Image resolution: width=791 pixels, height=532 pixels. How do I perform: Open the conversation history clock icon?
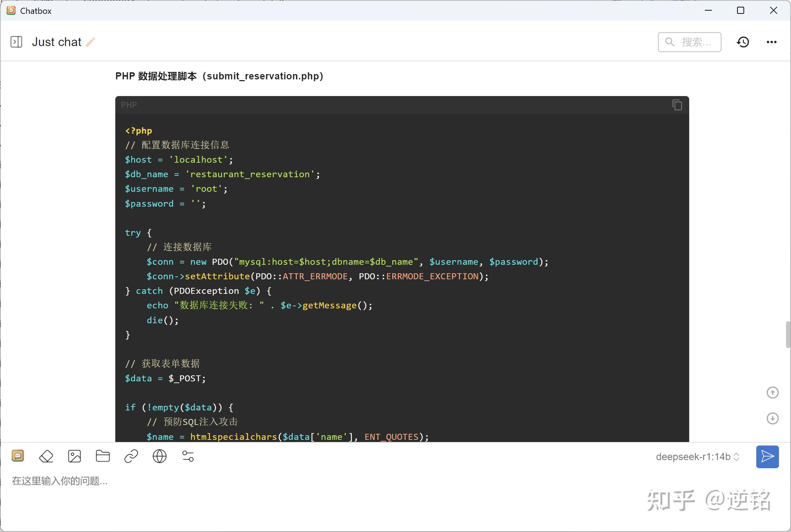click(743, 42)
